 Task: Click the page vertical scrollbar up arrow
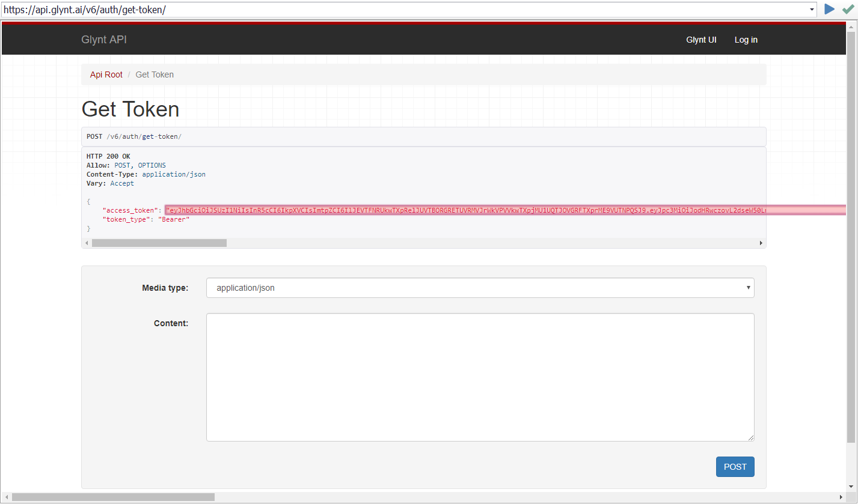[x=851, y=26]
